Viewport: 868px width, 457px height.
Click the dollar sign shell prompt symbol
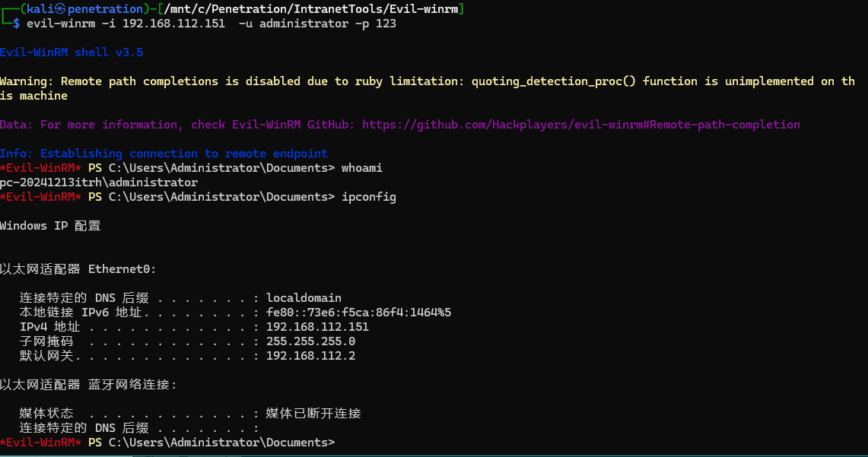coord(17,24)
